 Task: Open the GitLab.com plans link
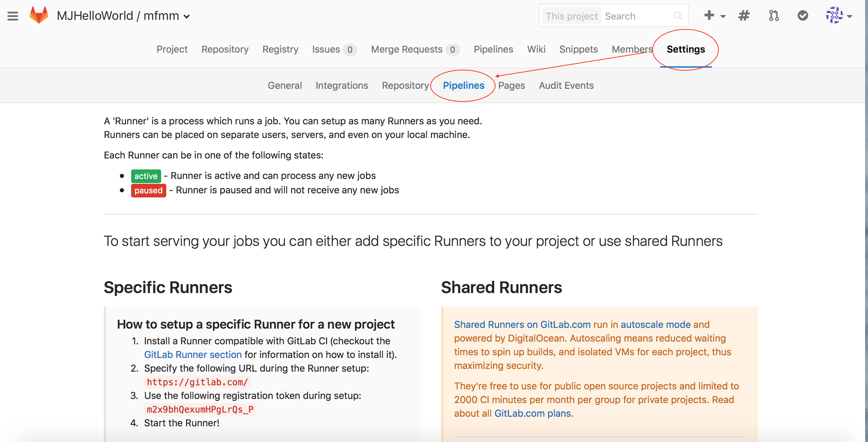click(533, 413)
